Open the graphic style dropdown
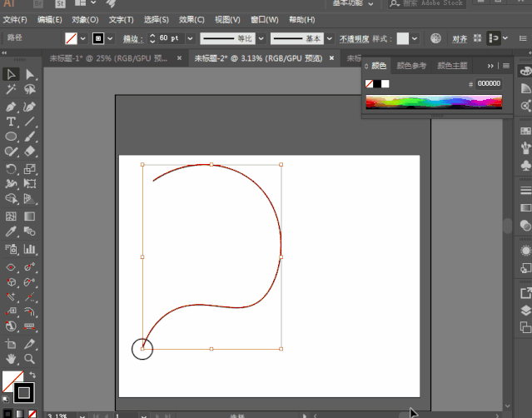The width and height of the screenshot is (532, 418). 415,38
